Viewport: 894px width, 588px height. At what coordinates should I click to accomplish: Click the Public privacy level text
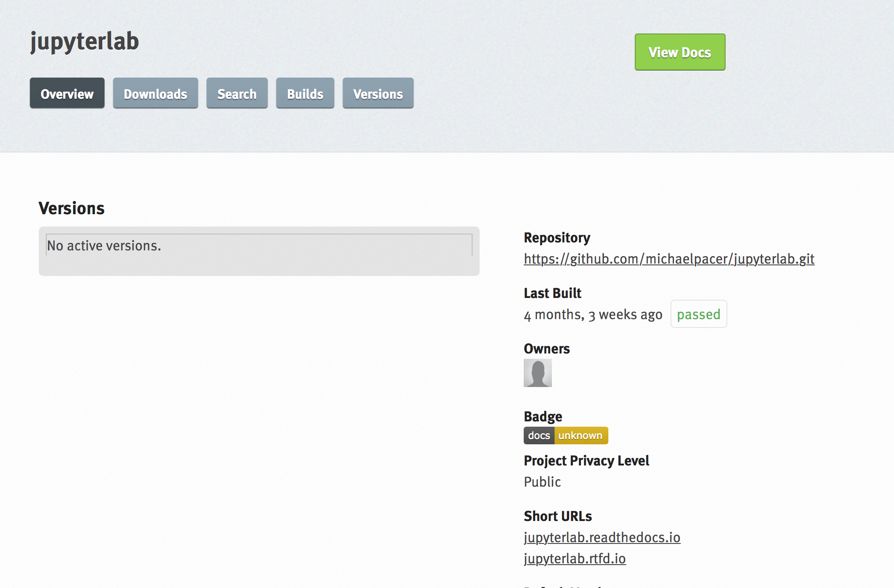pyautogui.click(x=542, y=482)
